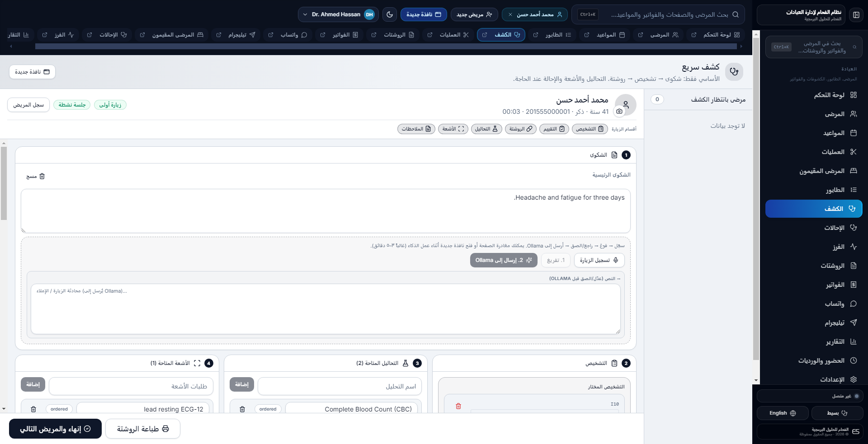
Task: Switch to الطابور tab in navigation strip
Action: click(558, 35)
